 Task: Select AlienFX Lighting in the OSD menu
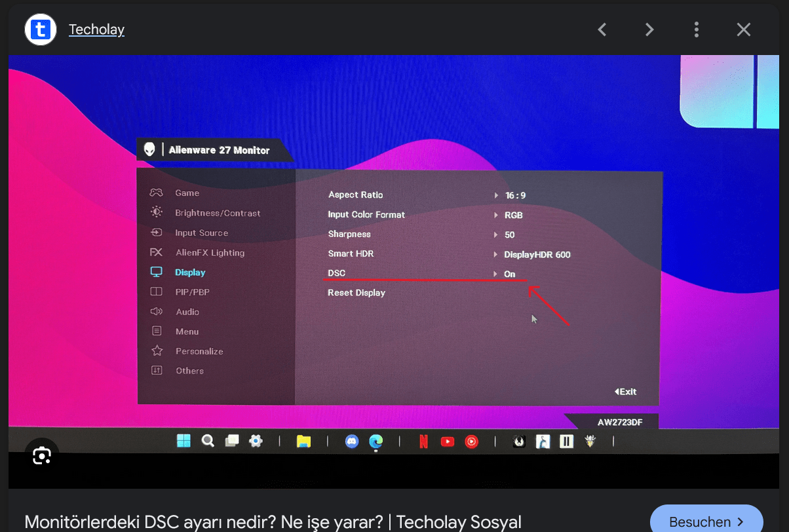pos(210,252)
